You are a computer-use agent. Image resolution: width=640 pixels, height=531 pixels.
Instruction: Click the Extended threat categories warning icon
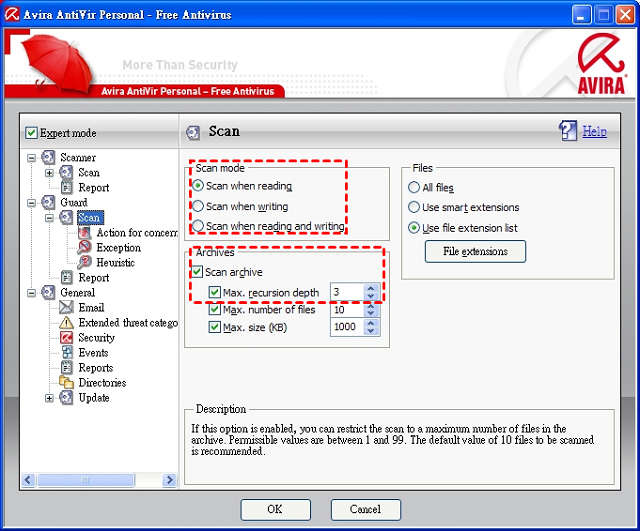point(66,322)
